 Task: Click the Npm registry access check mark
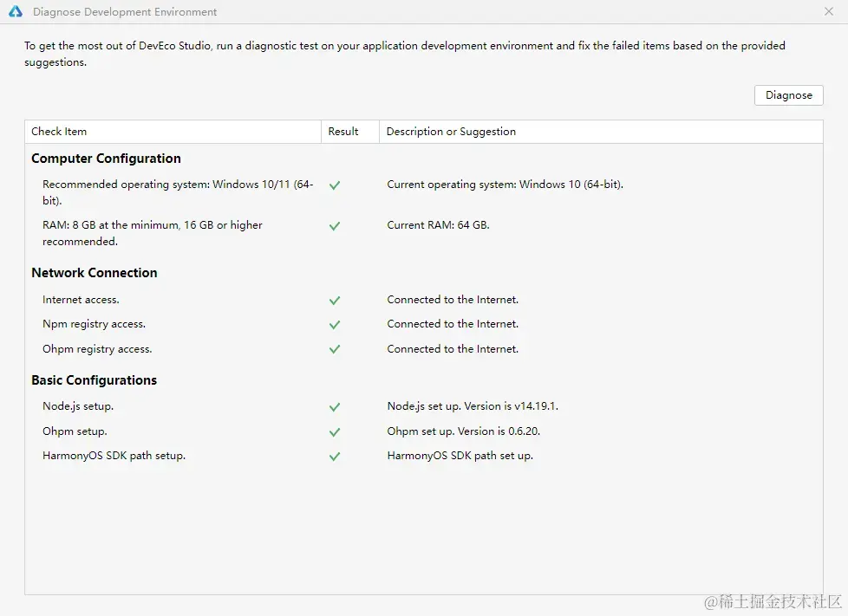335,325
